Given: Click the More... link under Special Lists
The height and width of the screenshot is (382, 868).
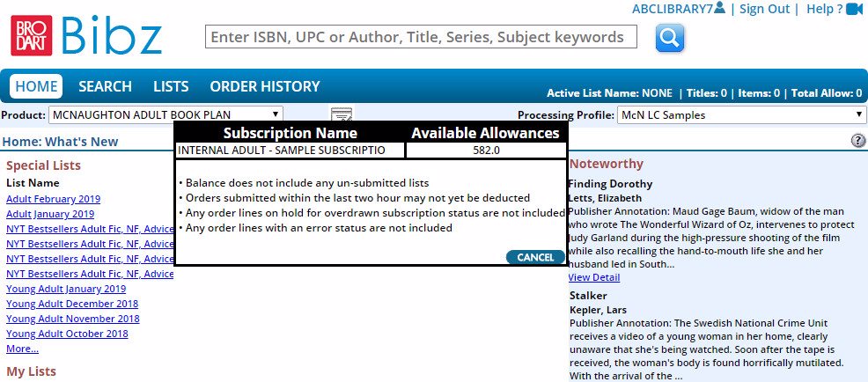Looking at the screenshot, I should click(22, 349).
